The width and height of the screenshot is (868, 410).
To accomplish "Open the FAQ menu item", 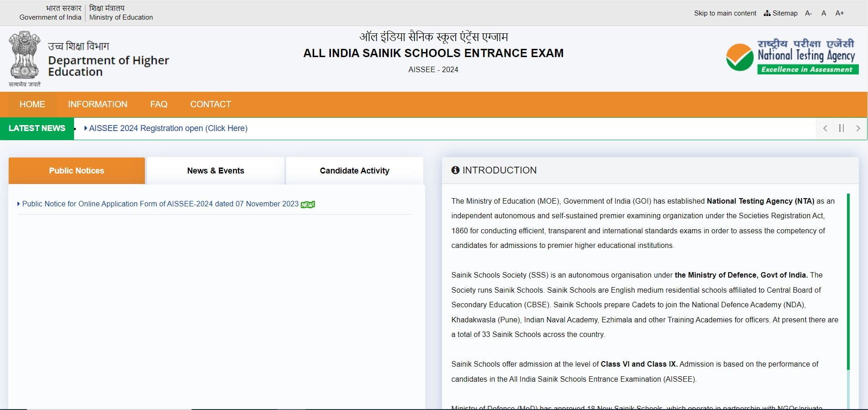I will (x=159, y=104).
